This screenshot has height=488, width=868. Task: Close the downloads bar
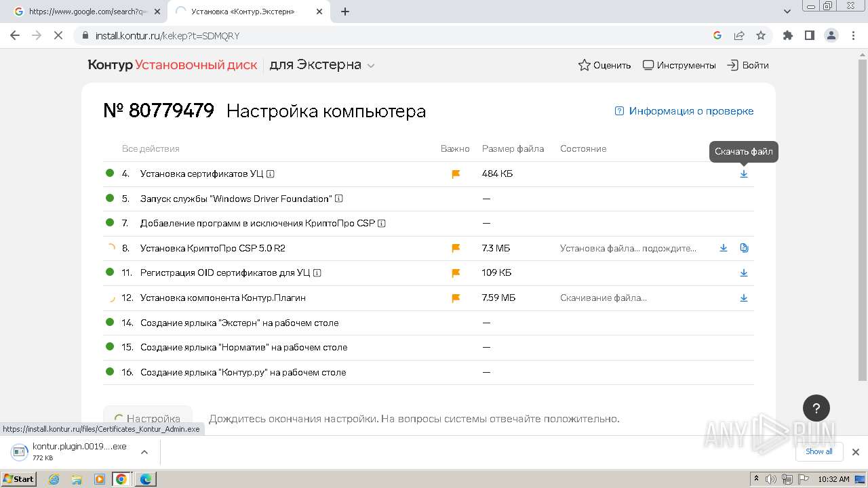pos(856,451)
